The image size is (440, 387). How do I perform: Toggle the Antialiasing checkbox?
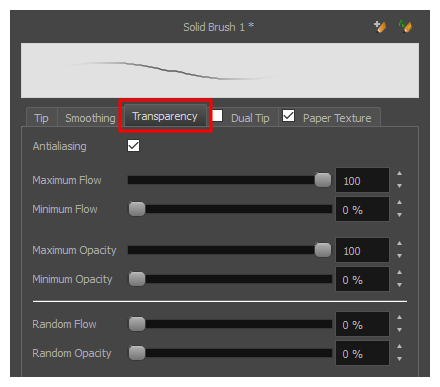[133, 146]
